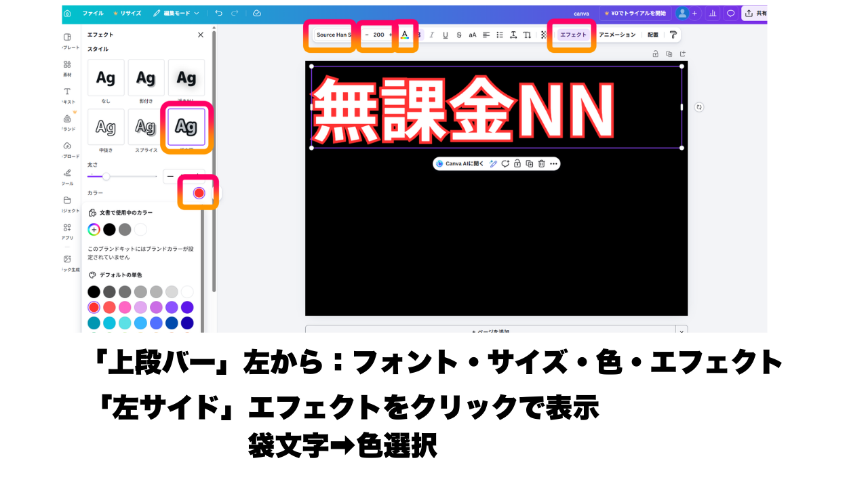Open the Source Han font dropdown
This screenshot has height=488, width=868.
click(x=332, y=35)
